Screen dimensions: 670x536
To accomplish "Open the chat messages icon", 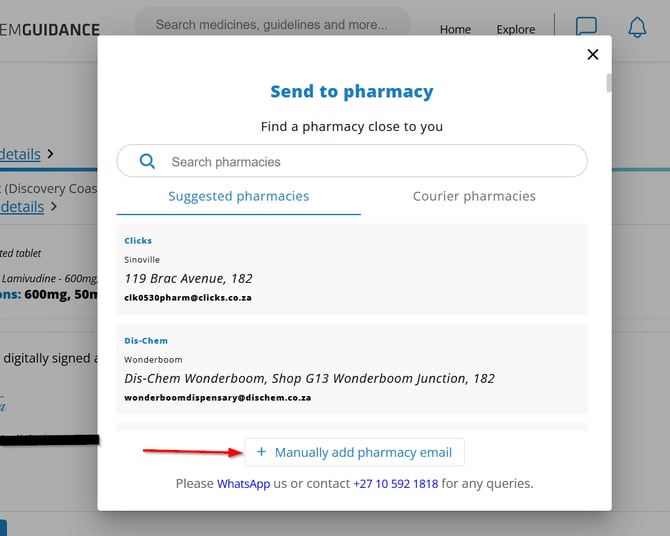I will coord(587,28).
